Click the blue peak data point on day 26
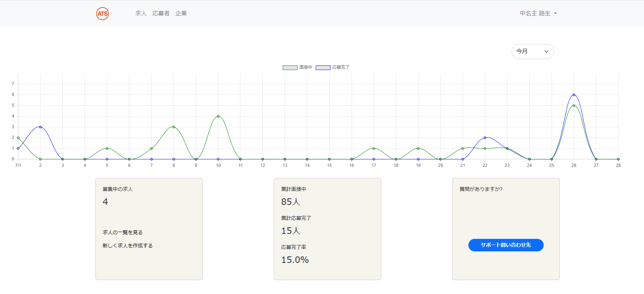 point(574,95)
